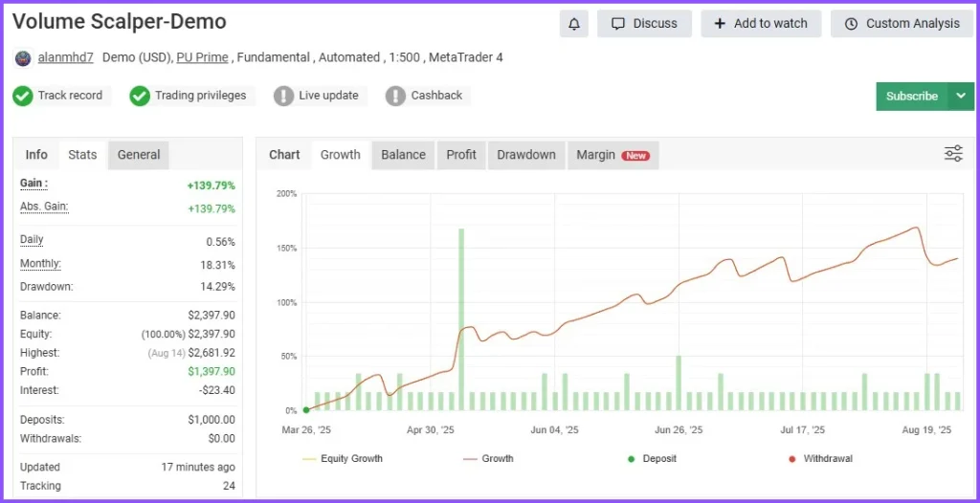
Task: Click the green deposit dot on chart
Action: click(306, 410)
